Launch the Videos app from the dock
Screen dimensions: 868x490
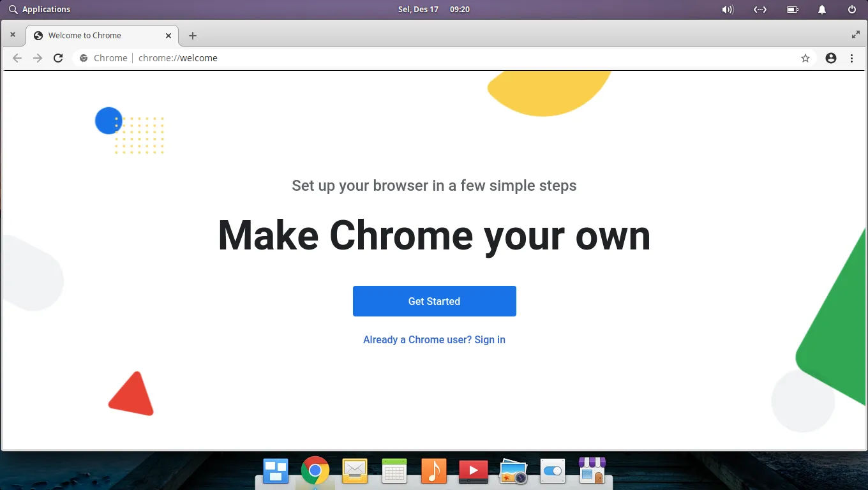click(474, 471)
